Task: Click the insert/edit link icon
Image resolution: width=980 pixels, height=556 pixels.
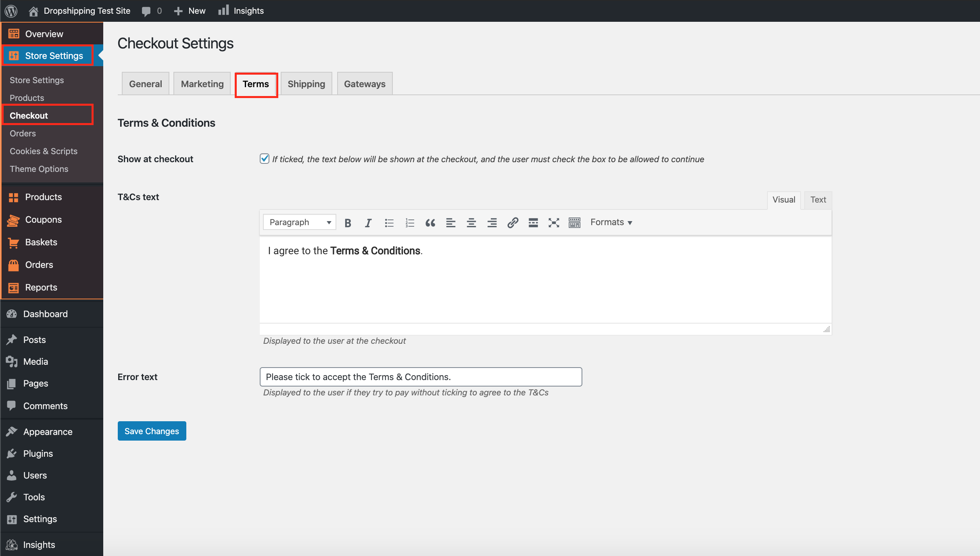Action: (513, 223)
